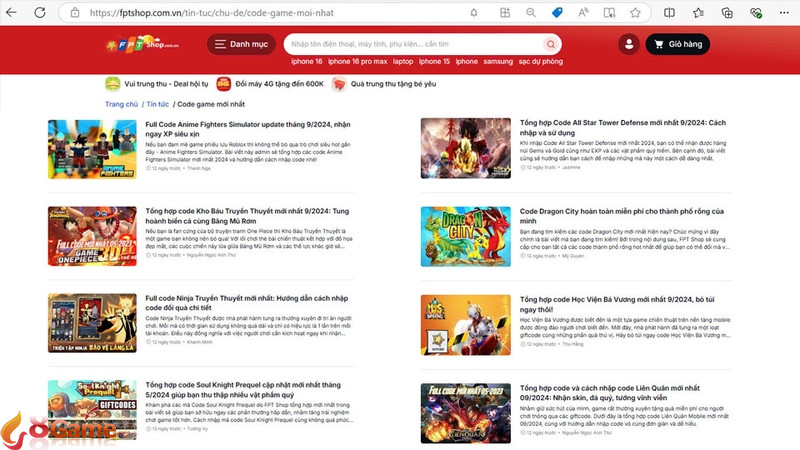Select the iphone 16 pro max suggestion
800x450 pixels.
click(357, 62)
